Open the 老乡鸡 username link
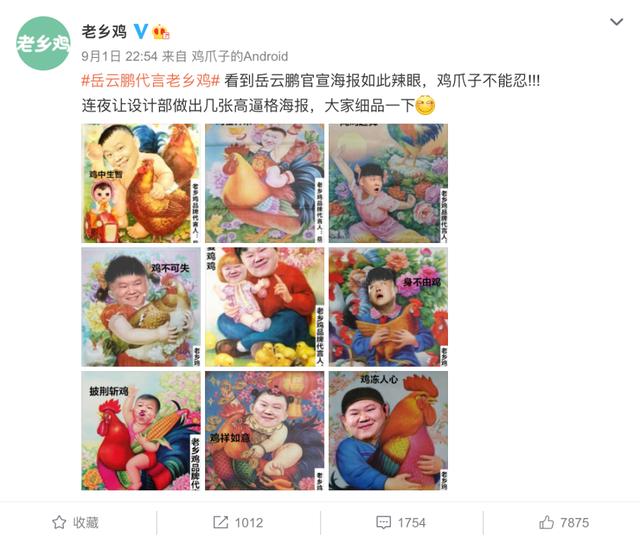This screenshot has height=537, width=640. coord(104,32)
